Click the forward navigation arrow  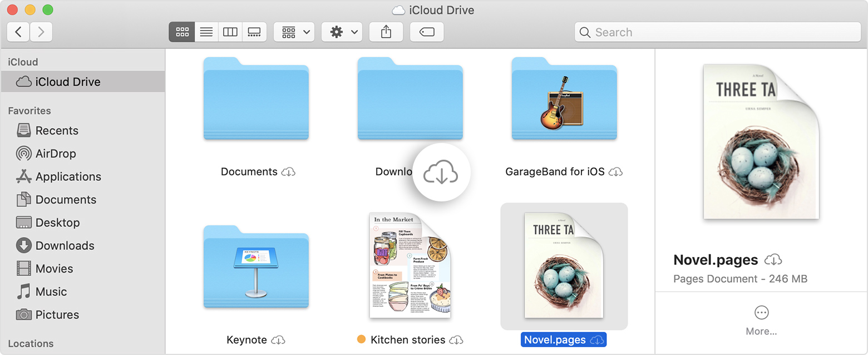(x=41, y=32)
